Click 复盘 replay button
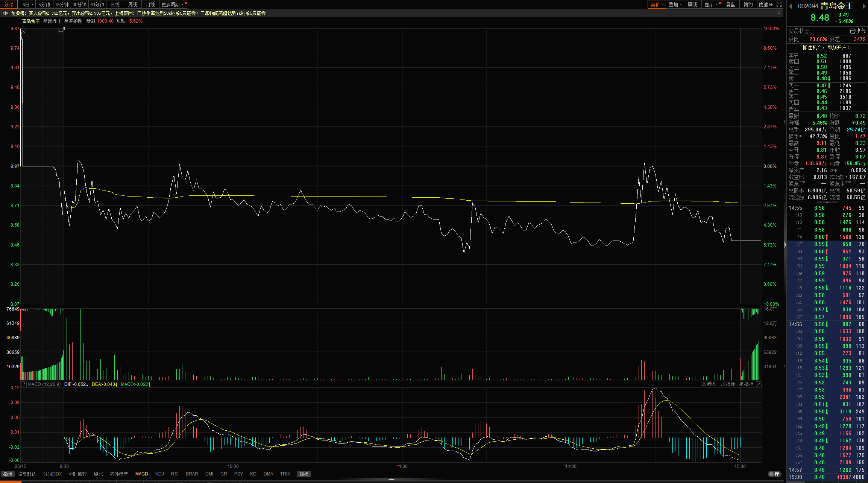 [x=730, y=5]
